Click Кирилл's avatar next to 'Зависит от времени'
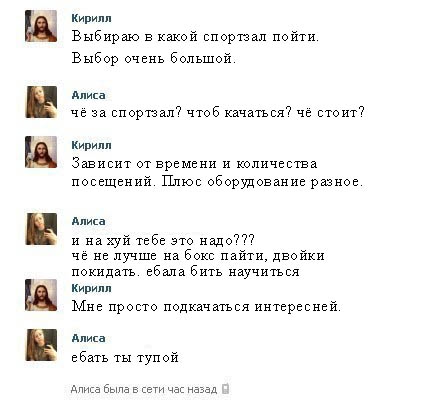Screen dimensions: 432x400 point(41,152)
